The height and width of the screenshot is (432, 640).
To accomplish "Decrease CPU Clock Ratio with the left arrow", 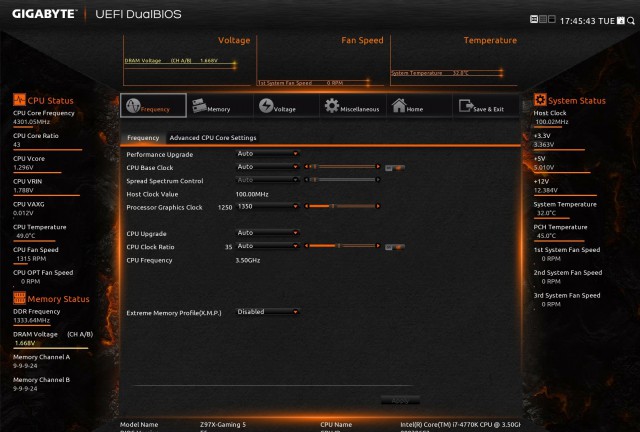I will point(306,246).
